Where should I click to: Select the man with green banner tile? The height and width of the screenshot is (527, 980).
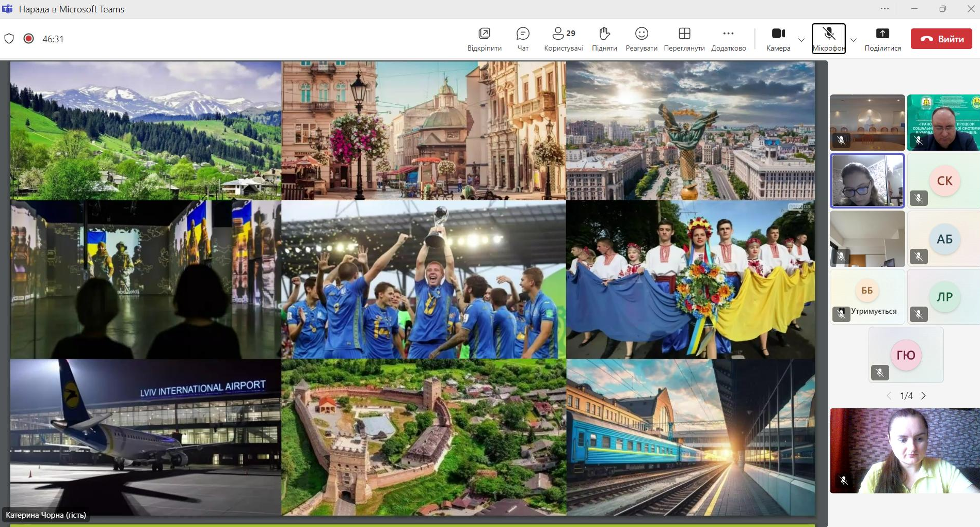pyautogui.click(x=944, y=123)
